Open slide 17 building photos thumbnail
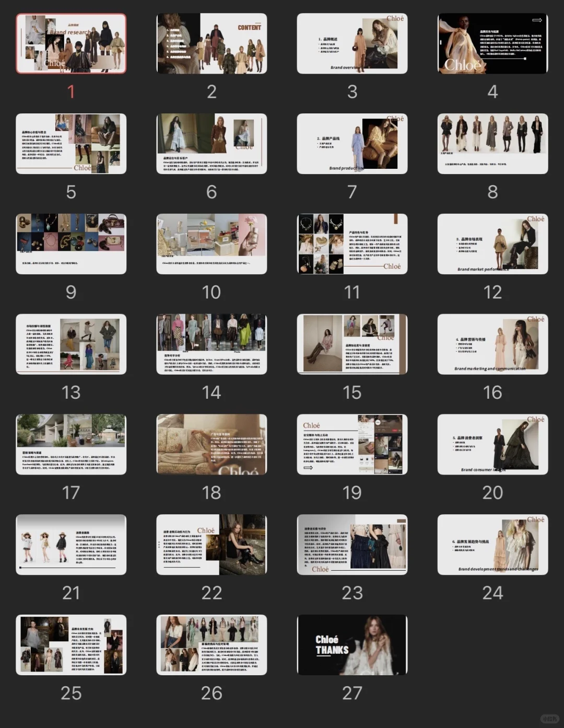564x728 pixels. point(71,444)
